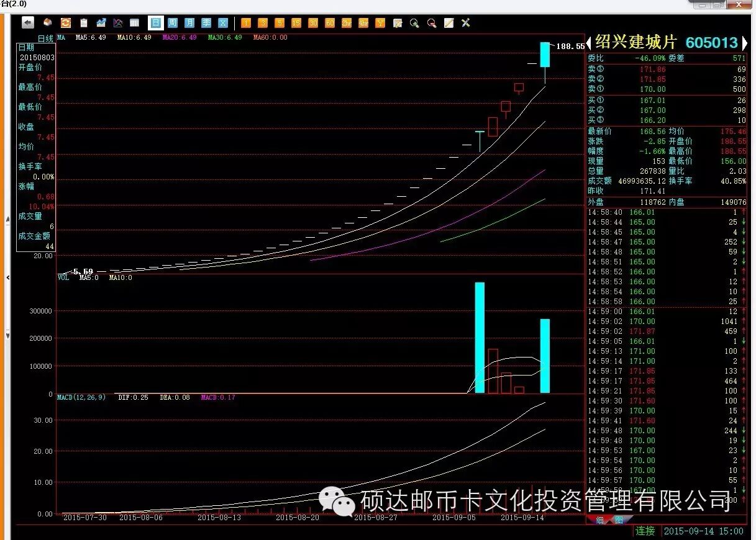Click left panel up arrow handle

[x=7, y=219]
